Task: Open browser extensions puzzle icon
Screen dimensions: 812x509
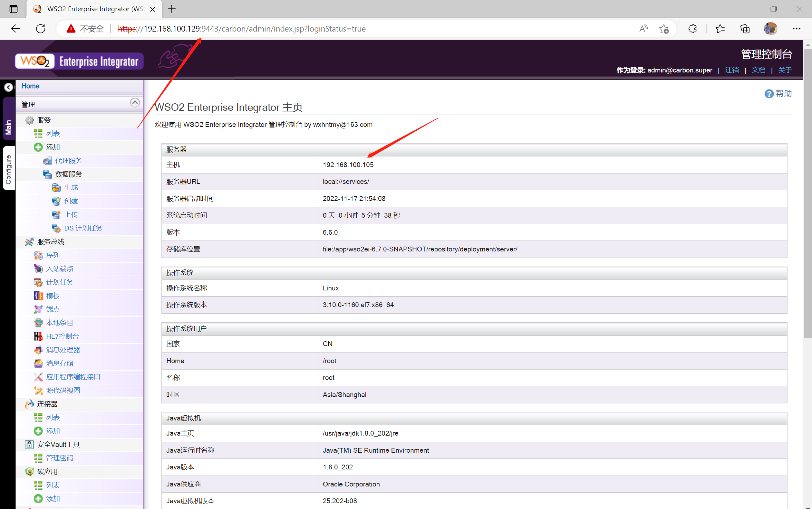Action: tap(692, 29)
